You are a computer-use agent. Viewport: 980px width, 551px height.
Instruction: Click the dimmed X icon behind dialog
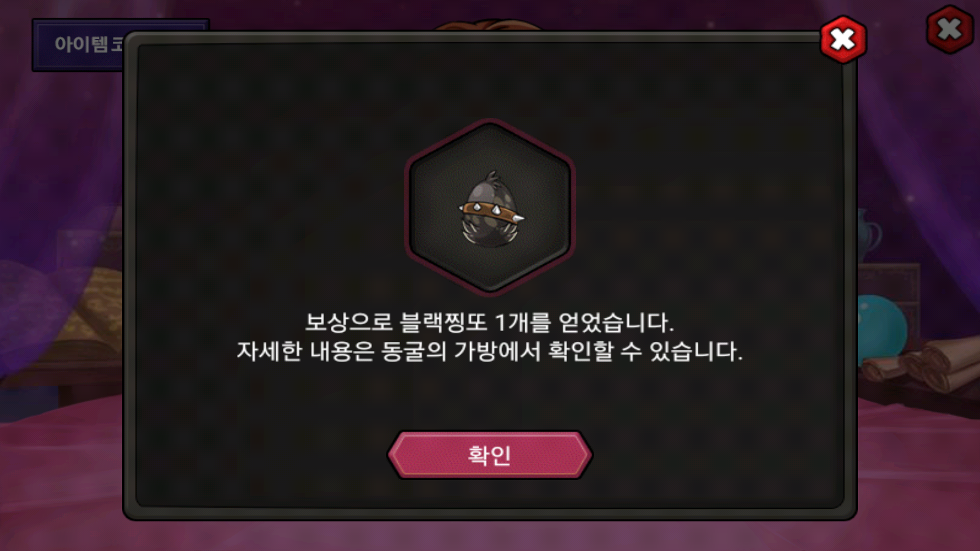949,29
